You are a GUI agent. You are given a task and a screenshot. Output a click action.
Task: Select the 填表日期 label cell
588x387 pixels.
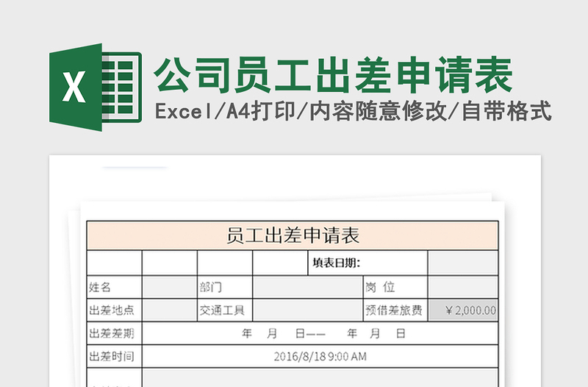[x=340, y=263]
